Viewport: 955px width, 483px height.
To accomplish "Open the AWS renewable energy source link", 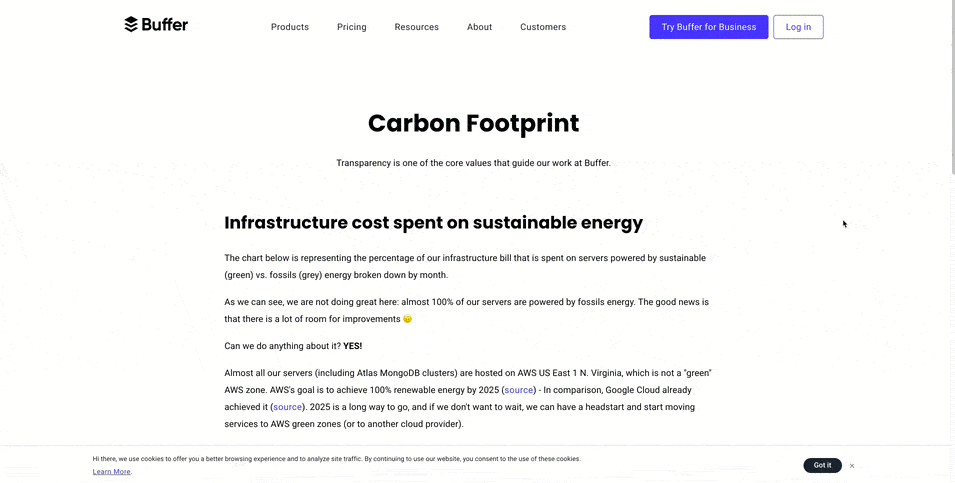I will pyautogui.click(x=519, y=390).
